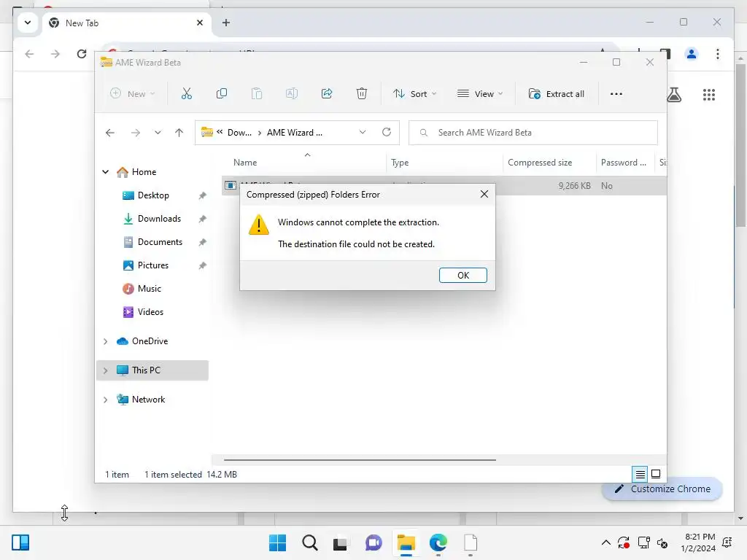Open Pictures in navigation pane
Viewport: 747px width, 560px height.
[153, 265]
